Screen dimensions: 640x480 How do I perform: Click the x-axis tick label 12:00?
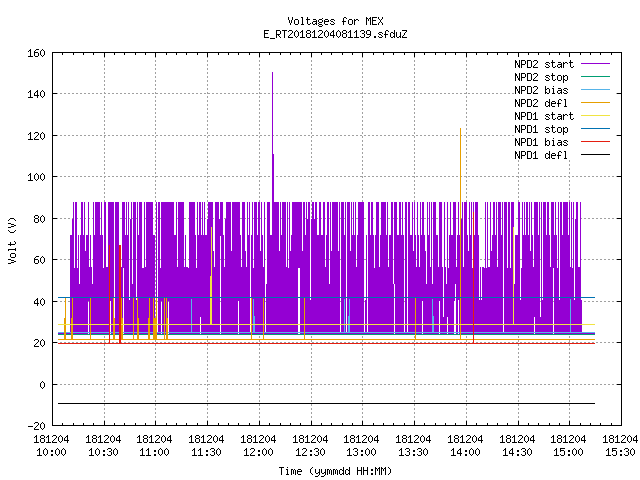point(258,453)
